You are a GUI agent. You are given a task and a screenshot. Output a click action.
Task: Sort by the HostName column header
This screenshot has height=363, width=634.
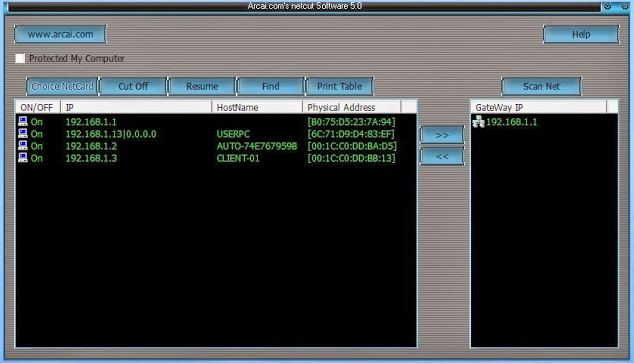257,107
